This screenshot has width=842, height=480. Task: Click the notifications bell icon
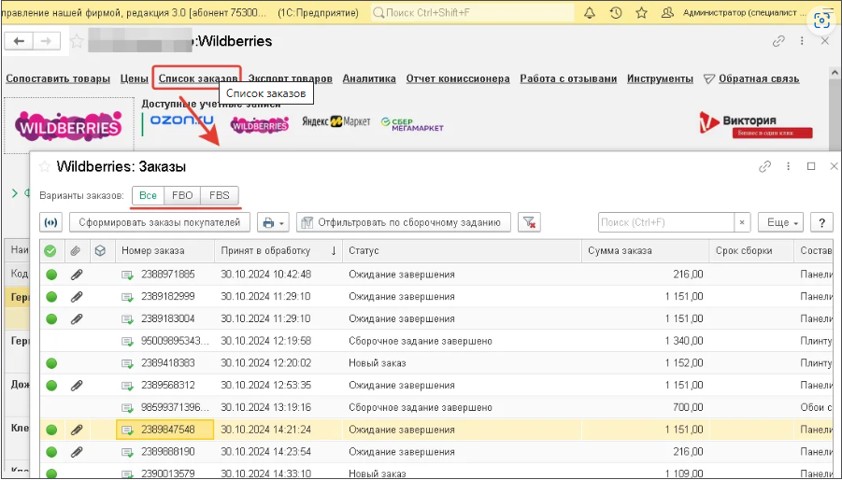coord(590,14)
